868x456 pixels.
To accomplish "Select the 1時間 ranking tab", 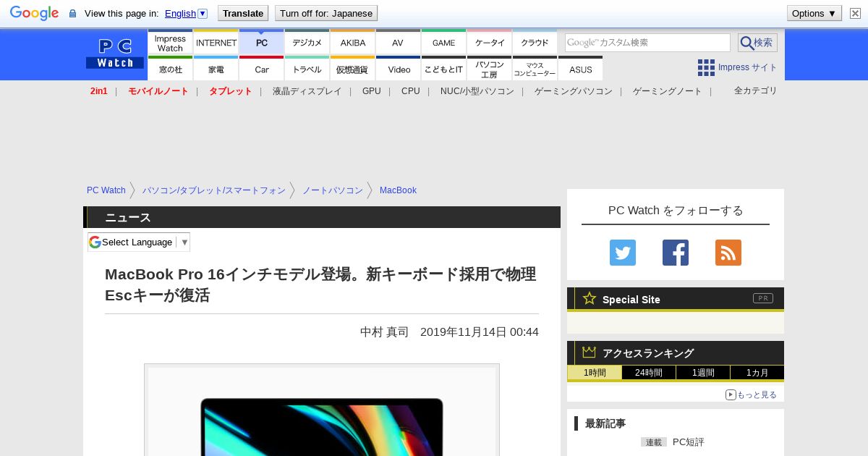I will [595, 373].
